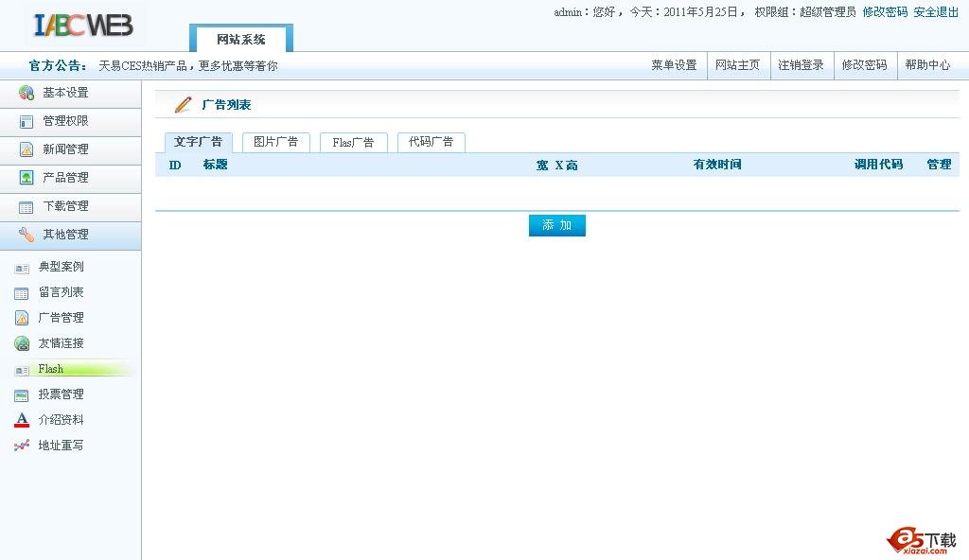Image resolution: width=969 pixels, height=560 pixels.
Task: Switch to the Flas广告 tab
Action: (354, 142)
